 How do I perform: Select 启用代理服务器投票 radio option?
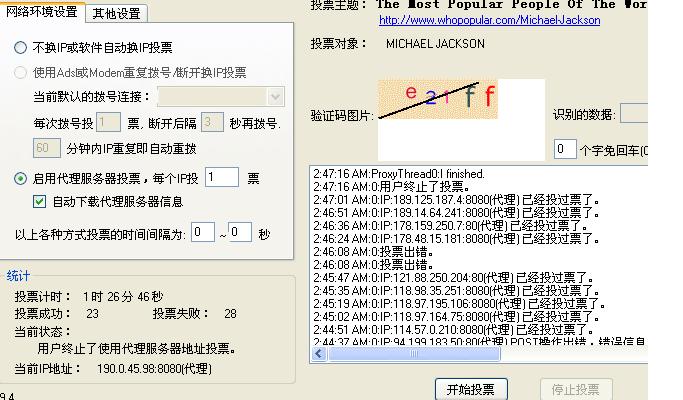21,179
